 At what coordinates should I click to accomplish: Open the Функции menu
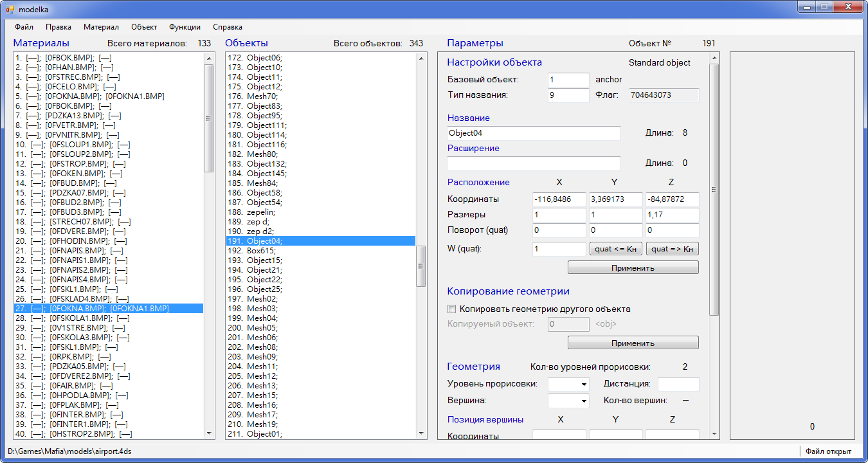tap(185, 27)
